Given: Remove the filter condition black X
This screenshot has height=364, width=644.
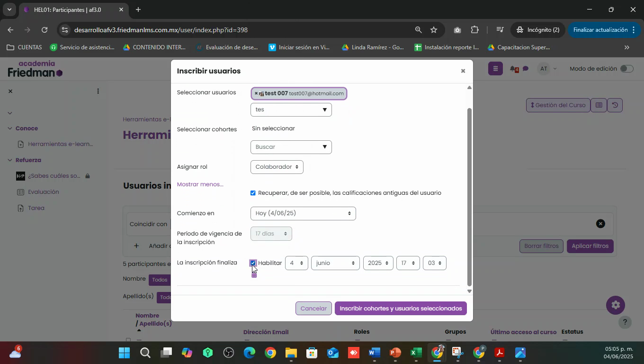Looking at the screenshot, I should [600, 224].
